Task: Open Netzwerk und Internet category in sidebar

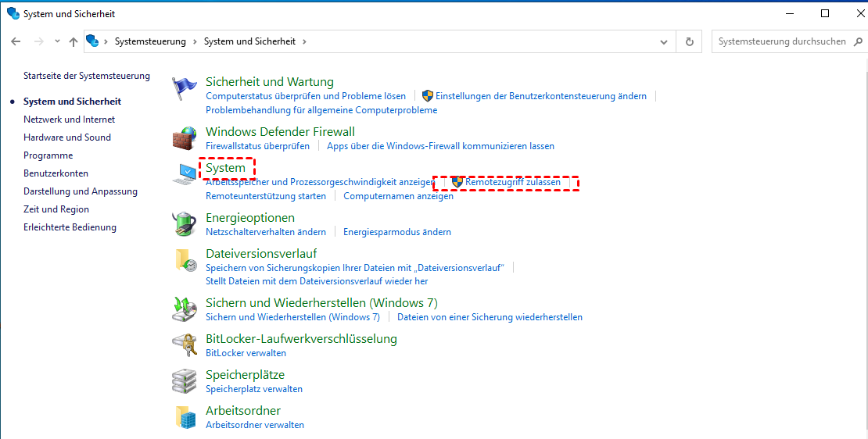Action: click(x=69, y=120)
